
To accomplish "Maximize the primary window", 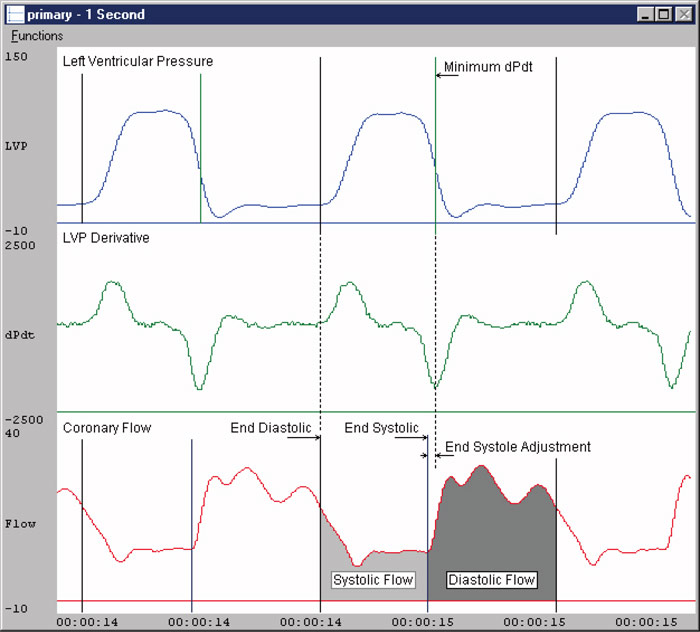I will [x=664, y=15].
